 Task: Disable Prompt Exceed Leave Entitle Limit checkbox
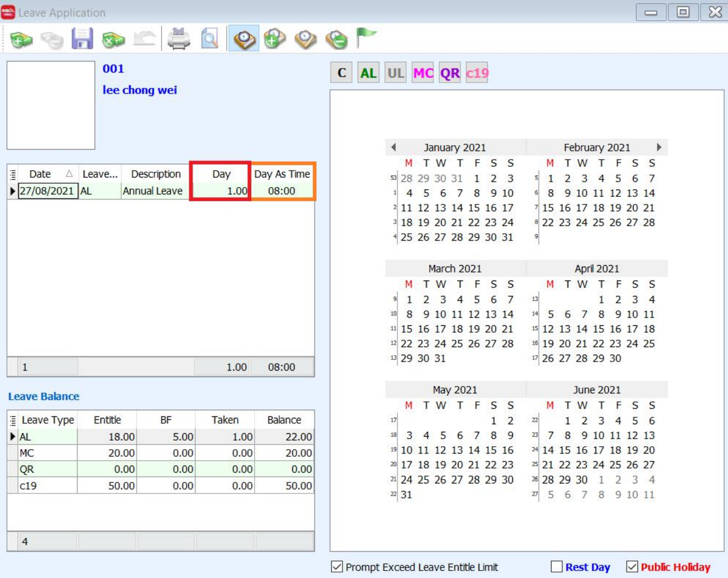(337, 567)
